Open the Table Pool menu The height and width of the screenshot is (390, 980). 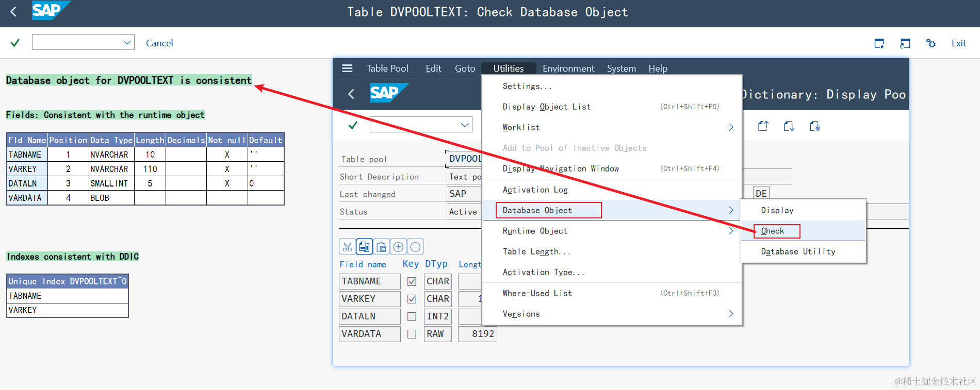tap(387, 69)
